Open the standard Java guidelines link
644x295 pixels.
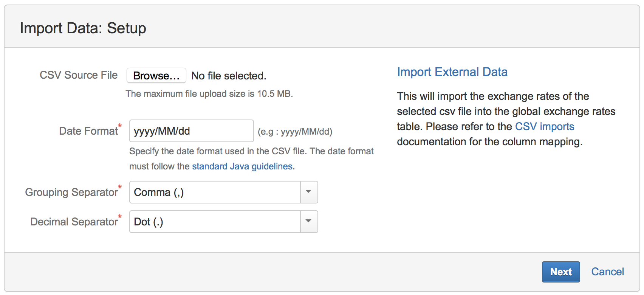coord(242,166)
